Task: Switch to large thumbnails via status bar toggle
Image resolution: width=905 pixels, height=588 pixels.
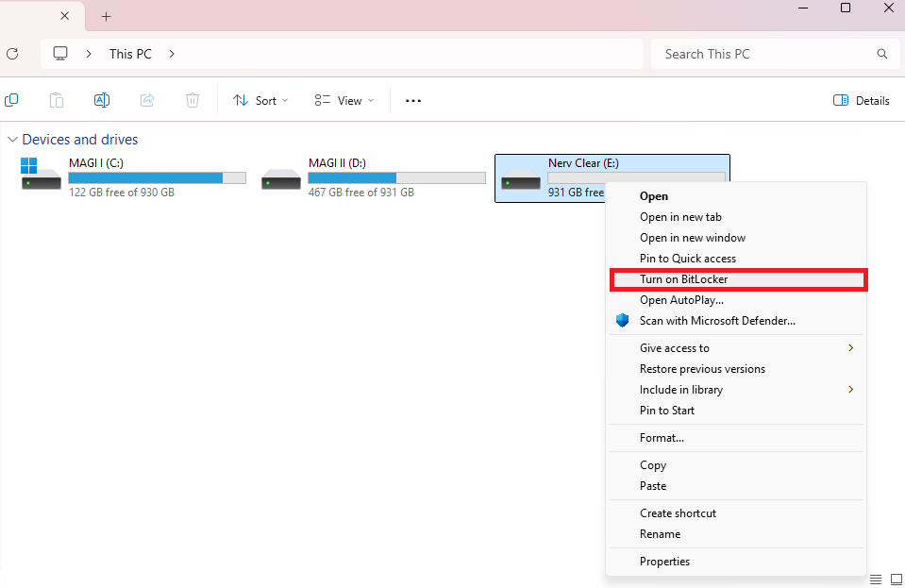Action: [x=896, y=579]
